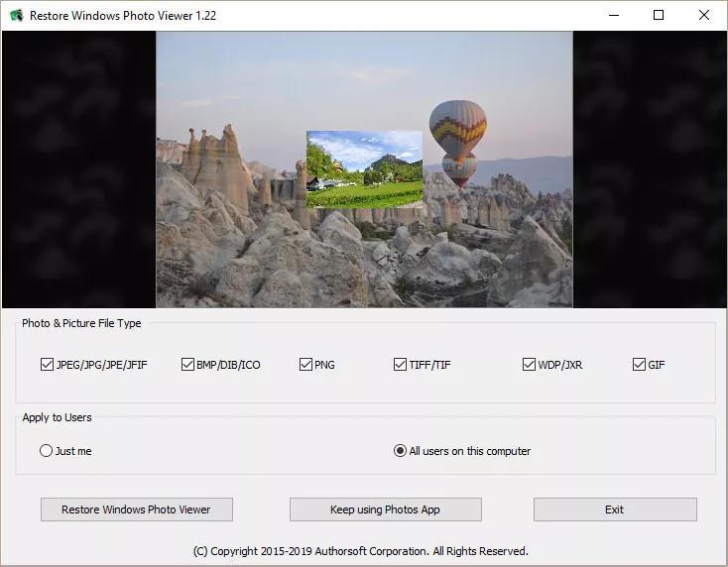Click the Exit button
This screenshot has height=567, width=728.
click(615, 510)
